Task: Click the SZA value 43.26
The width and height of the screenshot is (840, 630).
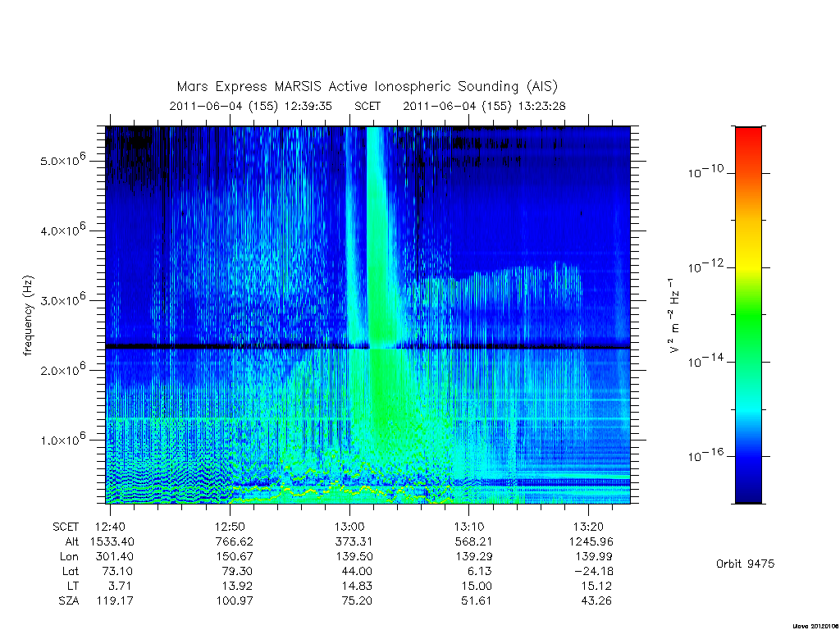Action: [596, 601]
